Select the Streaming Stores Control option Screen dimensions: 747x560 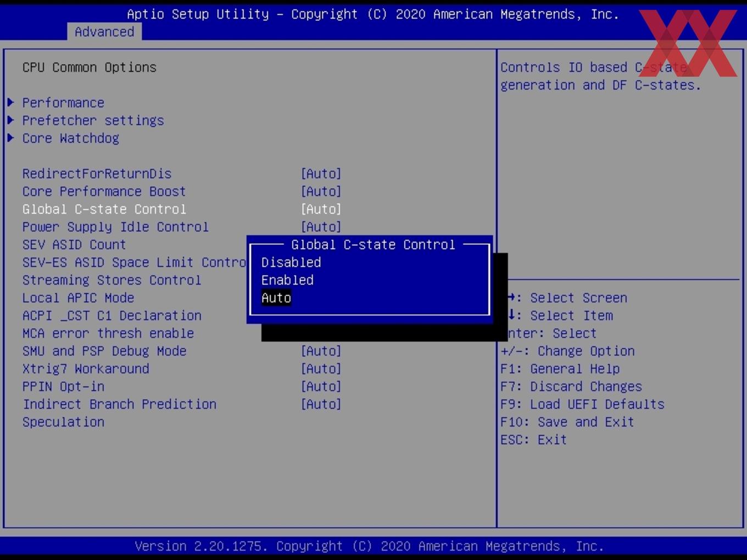click(112, 280)
